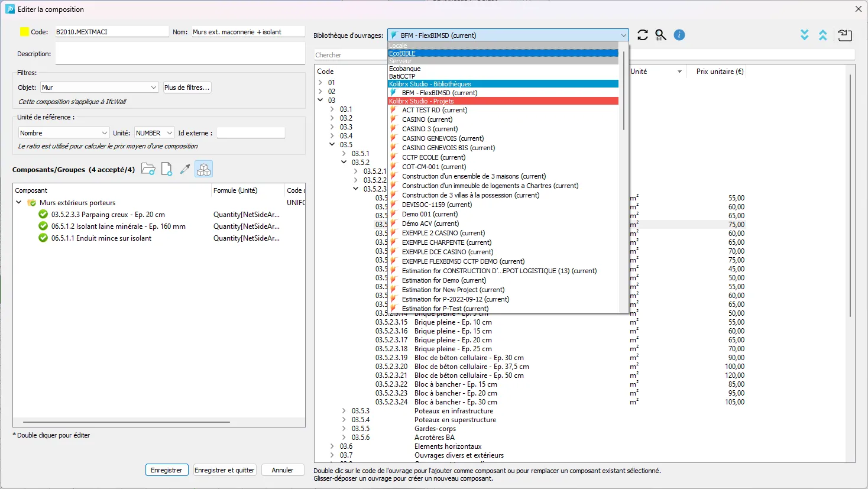
Task: Choose CASINO GENEVOIS BIS project entry
Action: [x=448, y=148]
